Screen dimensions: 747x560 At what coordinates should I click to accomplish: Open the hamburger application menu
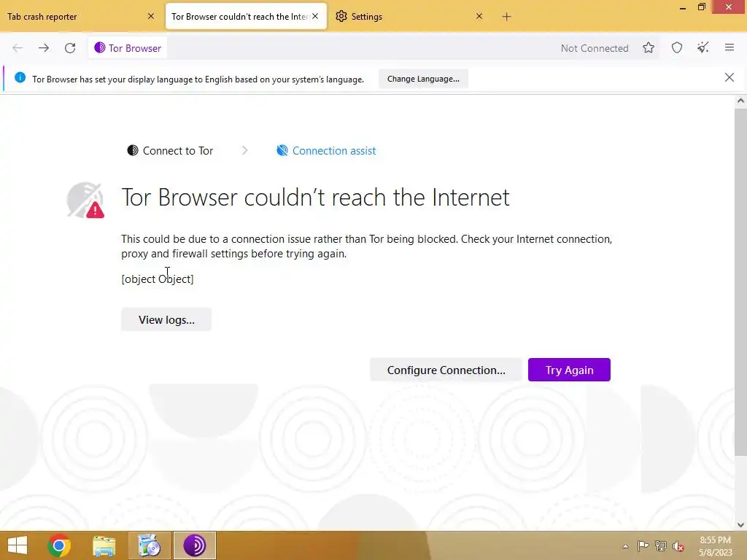point(729,47)
